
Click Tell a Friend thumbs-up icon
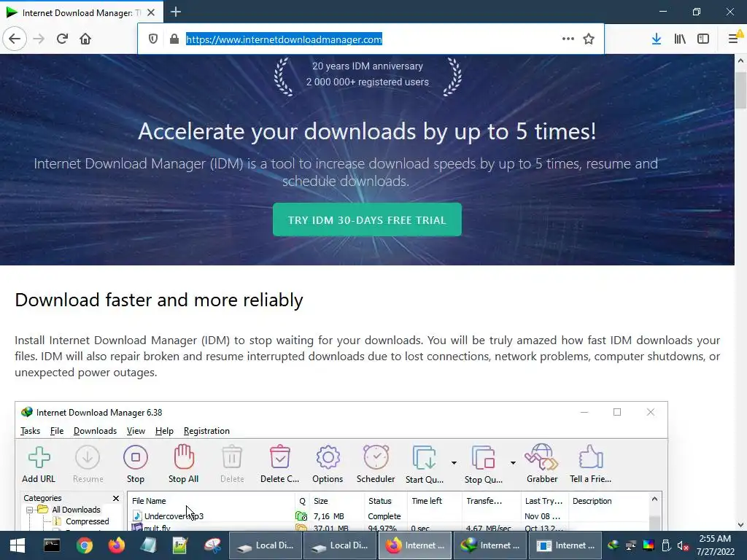[x=591, y=464]
